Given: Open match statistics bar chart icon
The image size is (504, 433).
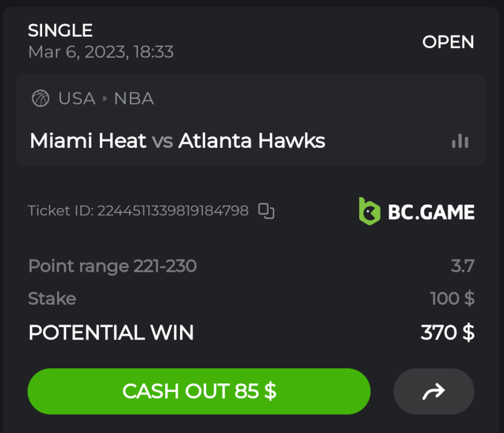Looking at the screenshot, I should [x=460, y=141].
